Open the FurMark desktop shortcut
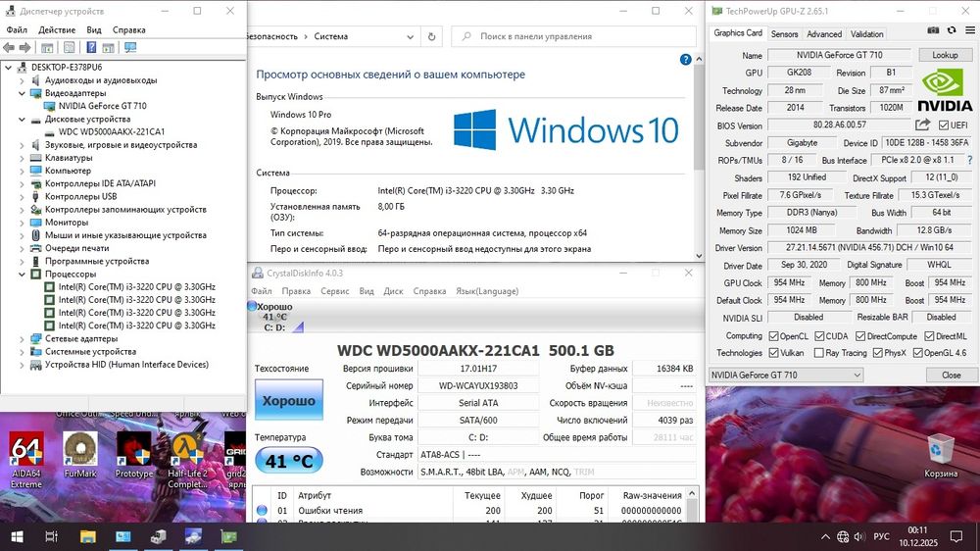This screenshot has height=551, width=980. tap(80, 455)
